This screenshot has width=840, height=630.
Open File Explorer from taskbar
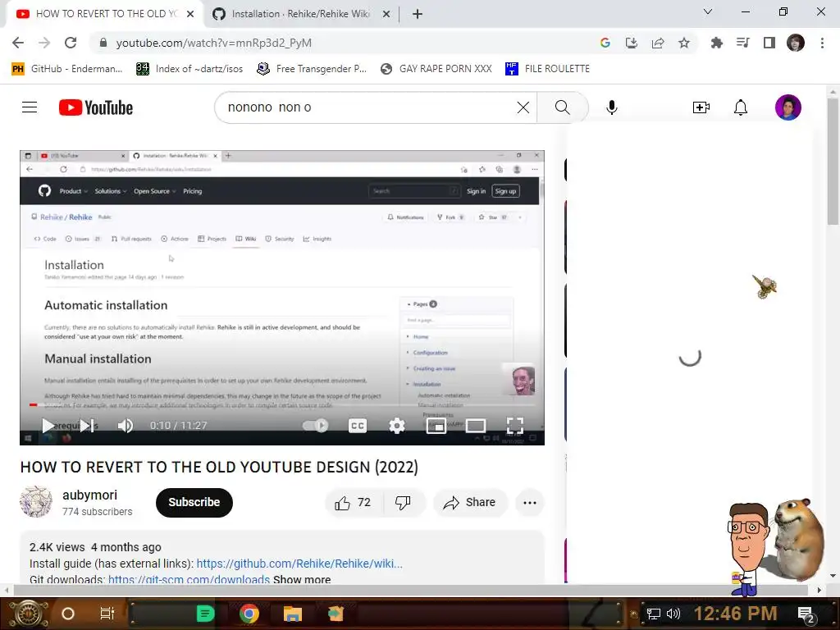[x=293, y=614]
